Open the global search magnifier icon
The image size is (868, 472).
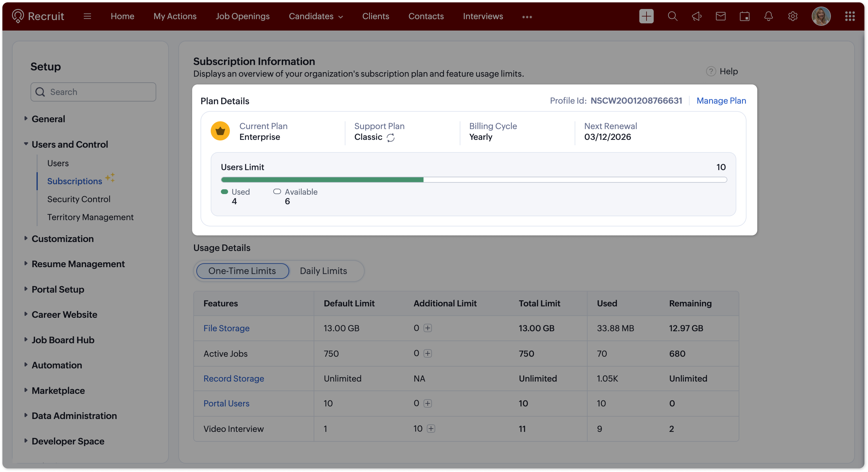click(x=672, y=16)
